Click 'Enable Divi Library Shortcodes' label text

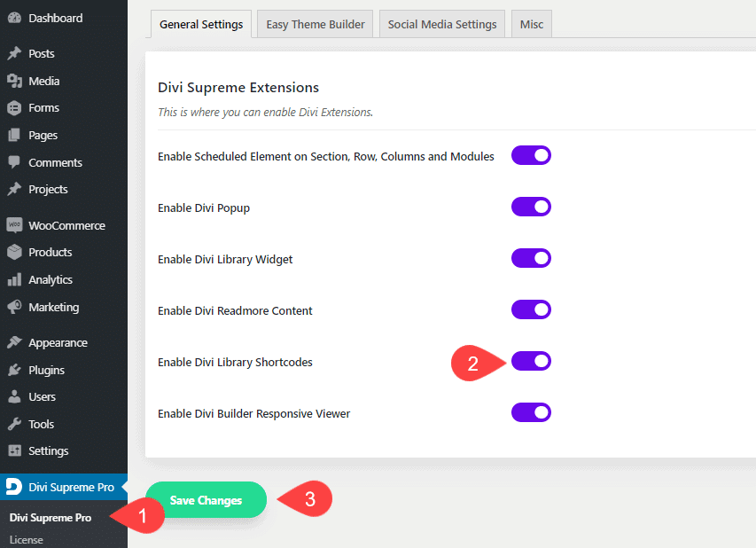pos(235,363)
